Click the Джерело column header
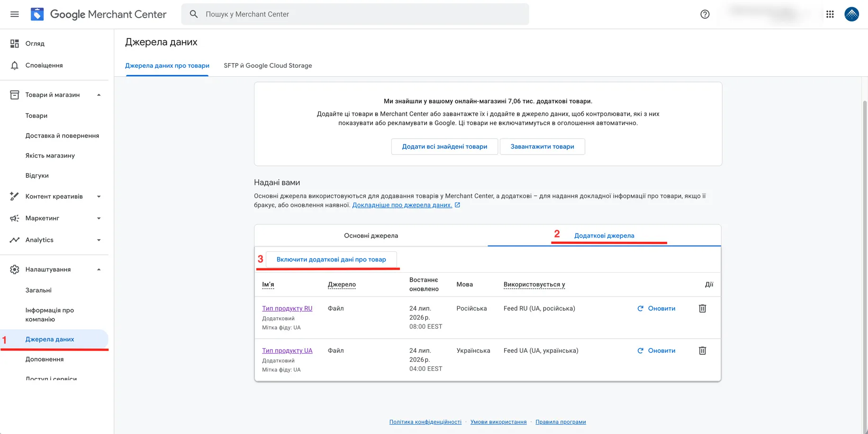 tap(342, 285)
